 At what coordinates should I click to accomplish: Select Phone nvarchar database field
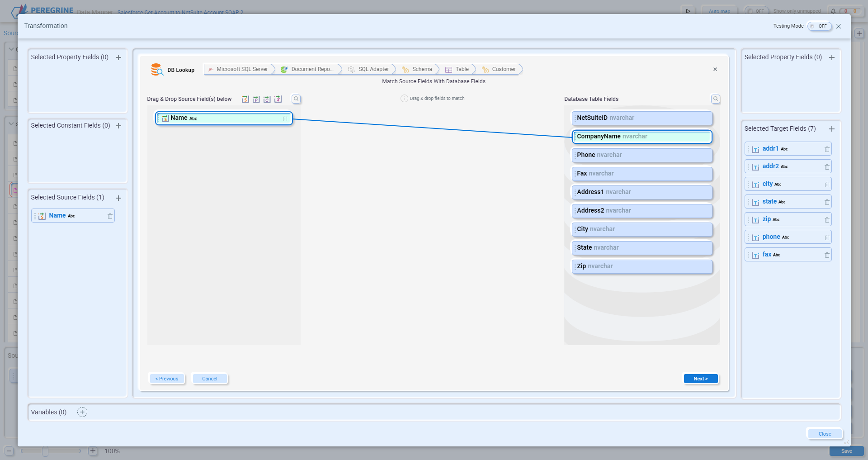point(642,155)
